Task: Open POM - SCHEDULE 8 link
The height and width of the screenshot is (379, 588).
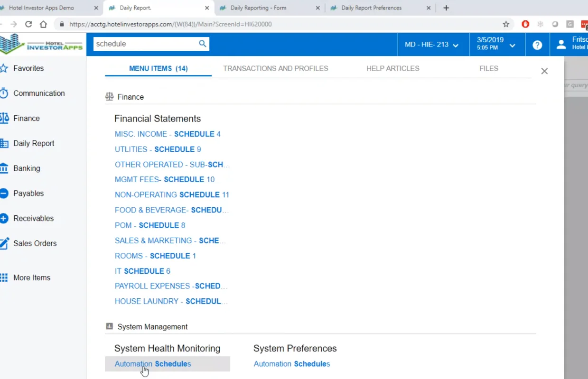Action: [150, 225]
